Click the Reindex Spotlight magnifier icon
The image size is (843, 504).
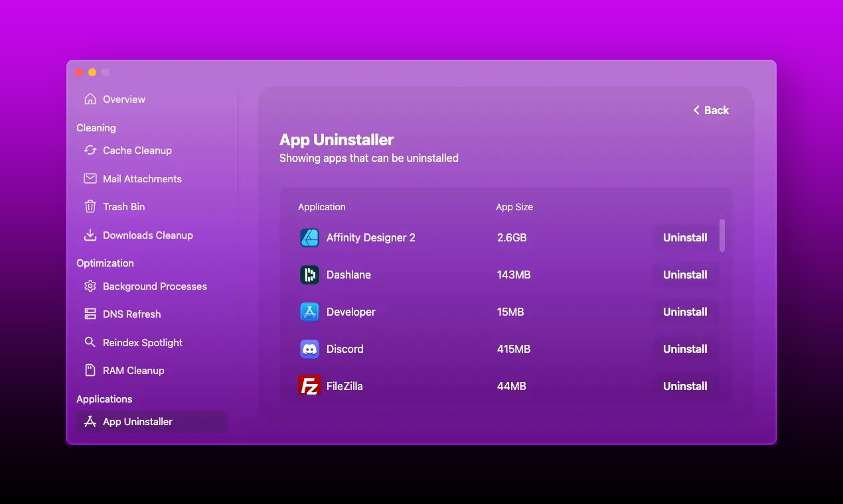(x=90, y=343)
